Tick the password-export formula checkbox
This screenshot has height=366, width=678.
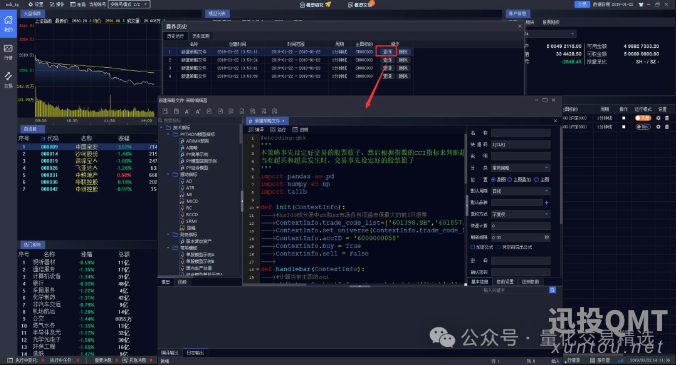click(499, 247)
